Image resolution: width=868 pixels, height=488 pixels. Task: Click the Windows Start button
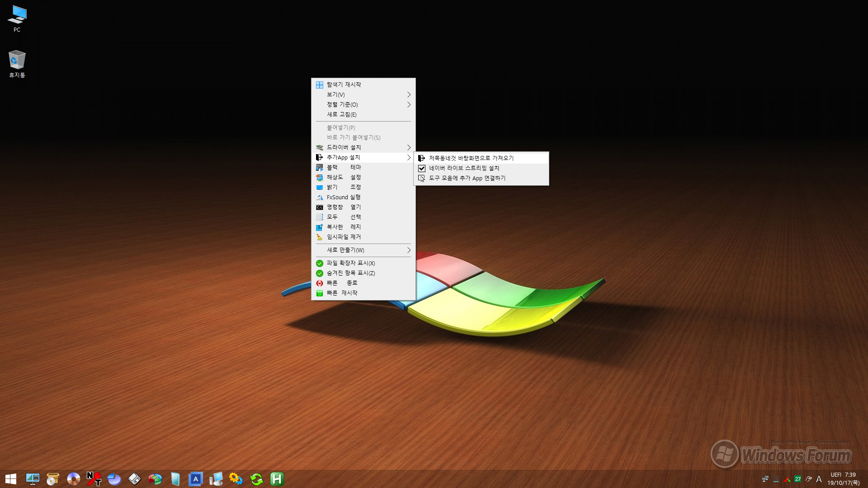(x=11, y=479)
